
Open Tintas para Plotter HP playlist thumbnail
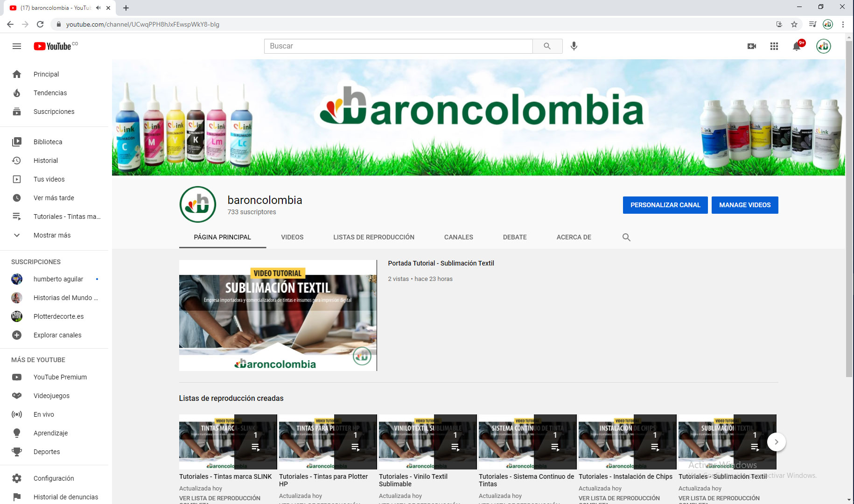click(x=328, y=442)
